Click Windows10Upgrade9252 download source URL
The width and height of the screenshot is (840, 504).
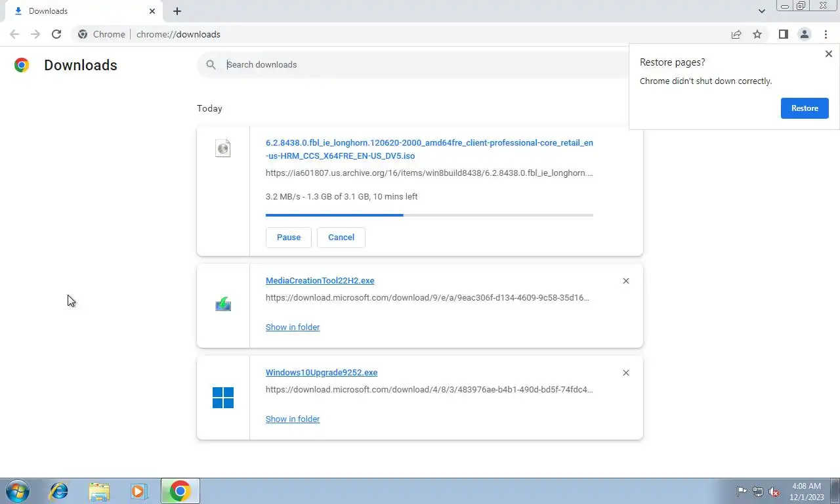coord(429,389)
